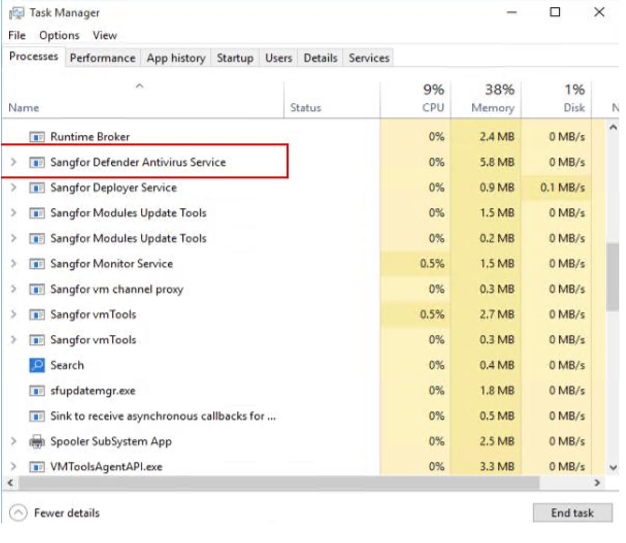Viewport: 626px width, 543px height.
Task: Expand the Sangfor Deployer Service entry
Action: 13,188
